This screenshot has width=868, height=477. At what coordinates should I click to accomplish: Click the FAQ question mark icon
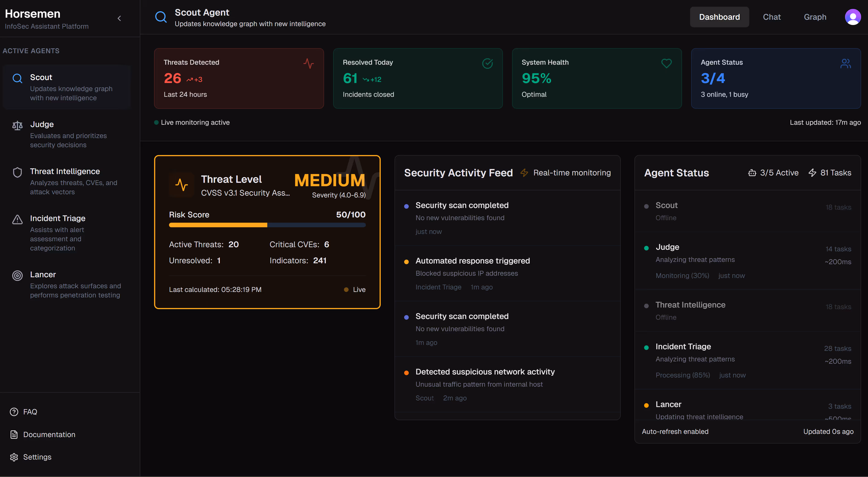coord(14,412)
